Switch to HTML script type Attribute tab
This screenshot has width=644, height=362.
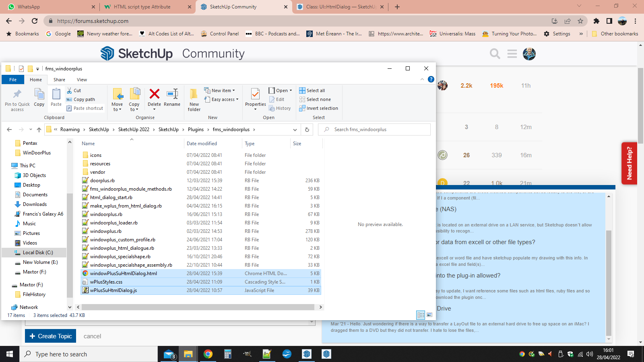click(148, 7)
